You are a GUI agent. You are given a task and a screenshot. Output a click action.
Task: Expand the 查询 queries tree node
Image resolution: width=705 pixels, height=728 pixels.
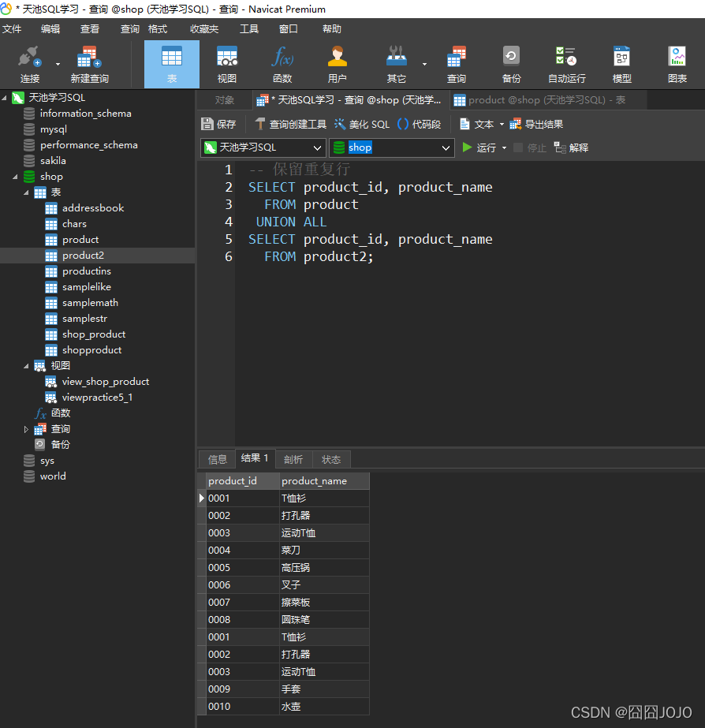pos(26,429)
